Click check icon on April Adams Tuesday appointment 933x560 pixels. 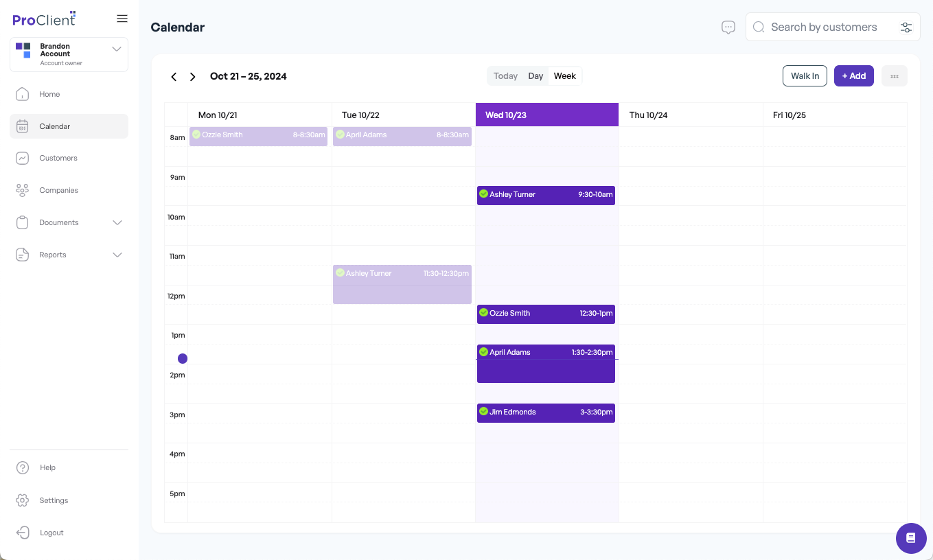tap(340, 135)
